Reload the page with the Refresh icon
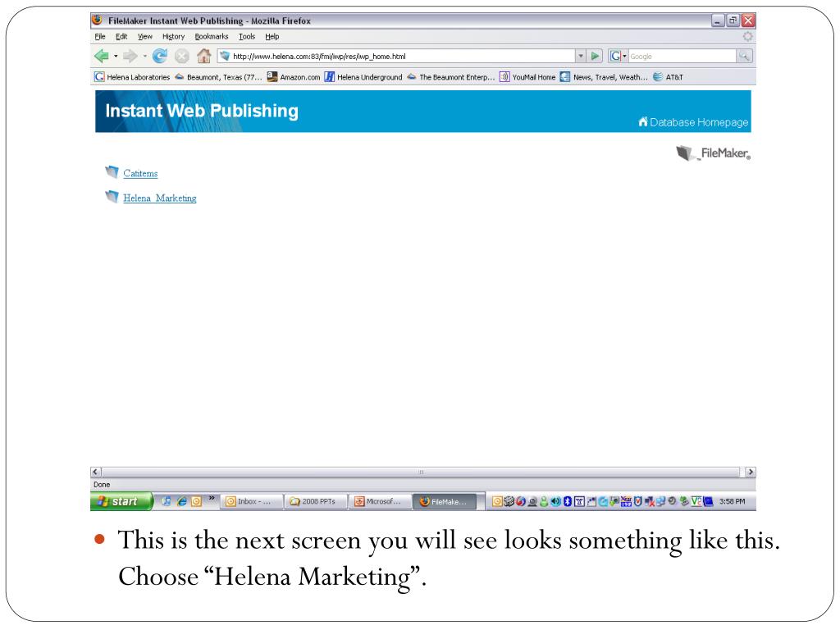 click(x=160, y=56)
